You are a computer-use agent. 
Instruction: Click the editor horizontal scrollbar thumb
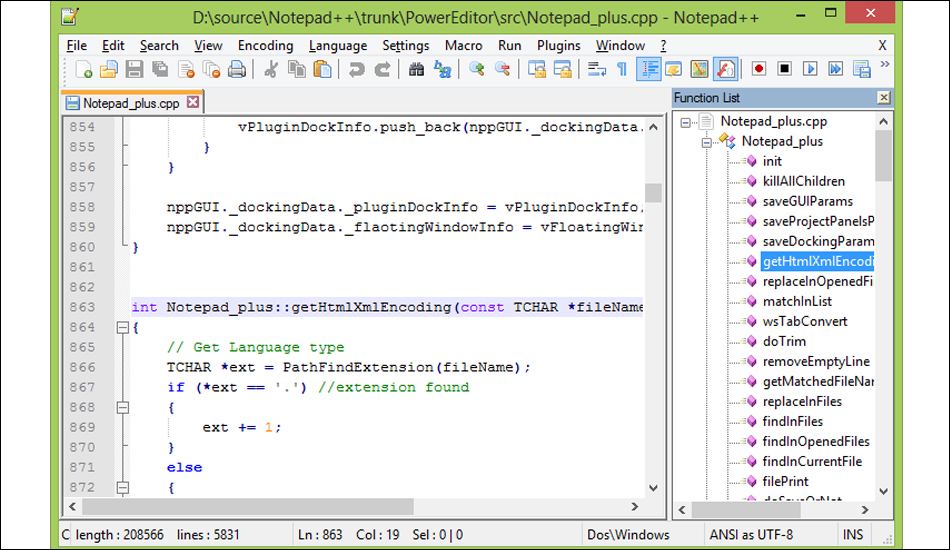248,506
